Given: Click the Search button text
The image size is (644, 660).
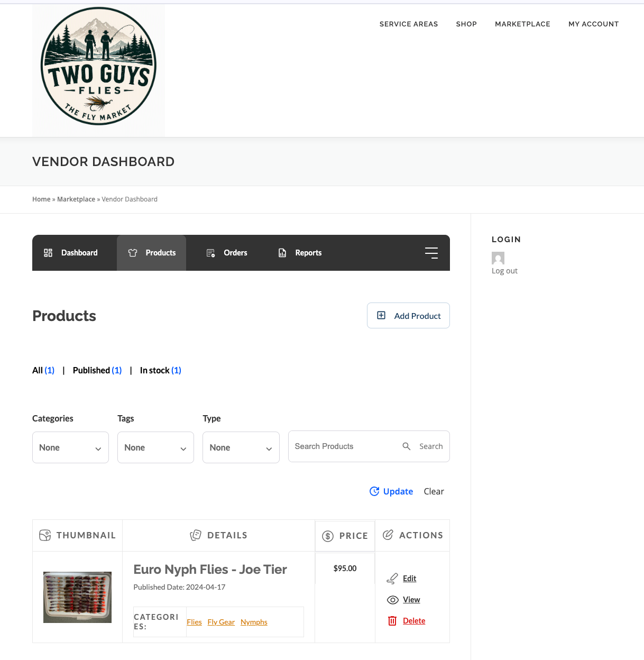Looking at the screenshot, I should pyautogui.click(x=431, y=446).
